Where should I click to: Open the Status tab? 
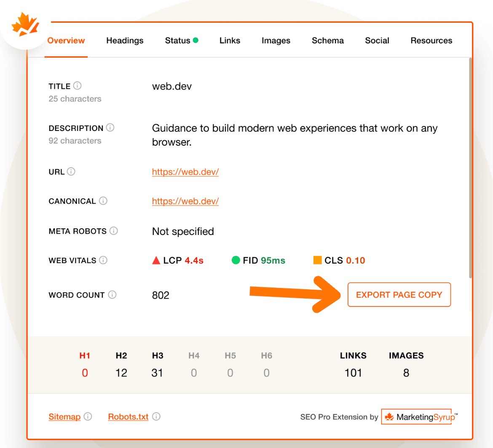(182, 40)
